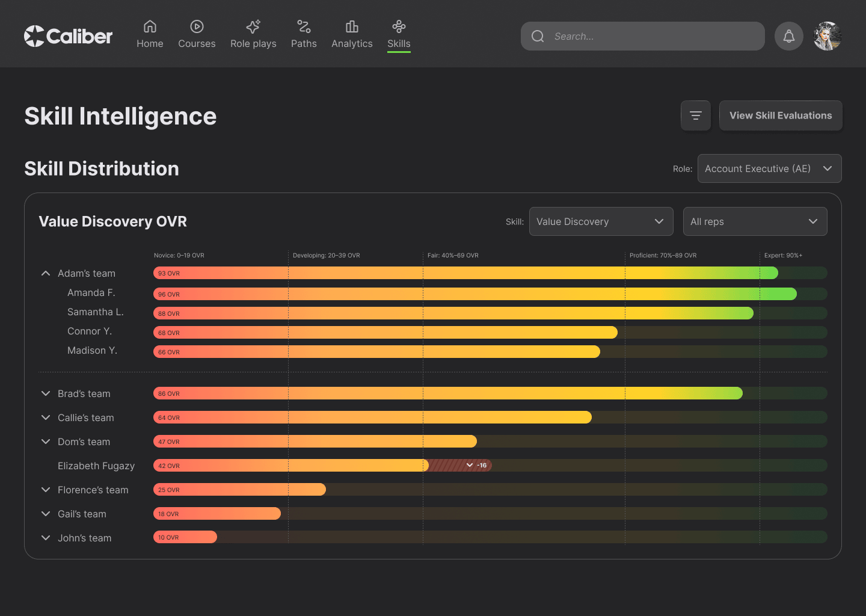The image size is (866, 616).
Task: Click the magnifier icon in search bar
Action: (x=538, y=36)
